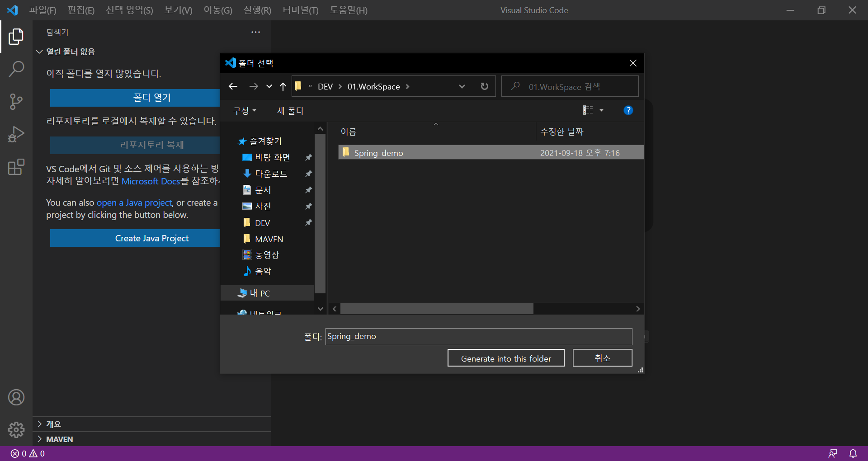Open the 이동(G) menu
This screenshot has width=868, height=461.
coord(218,10)
